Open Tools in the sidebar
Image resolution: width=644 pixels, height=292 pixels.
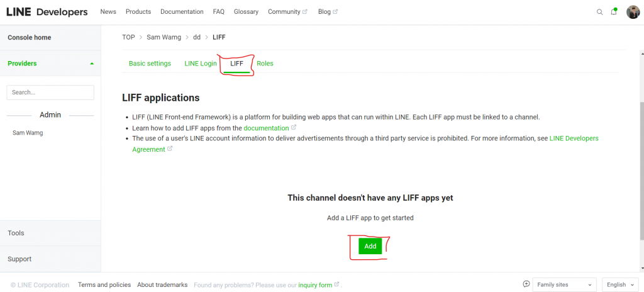point(50,233)
